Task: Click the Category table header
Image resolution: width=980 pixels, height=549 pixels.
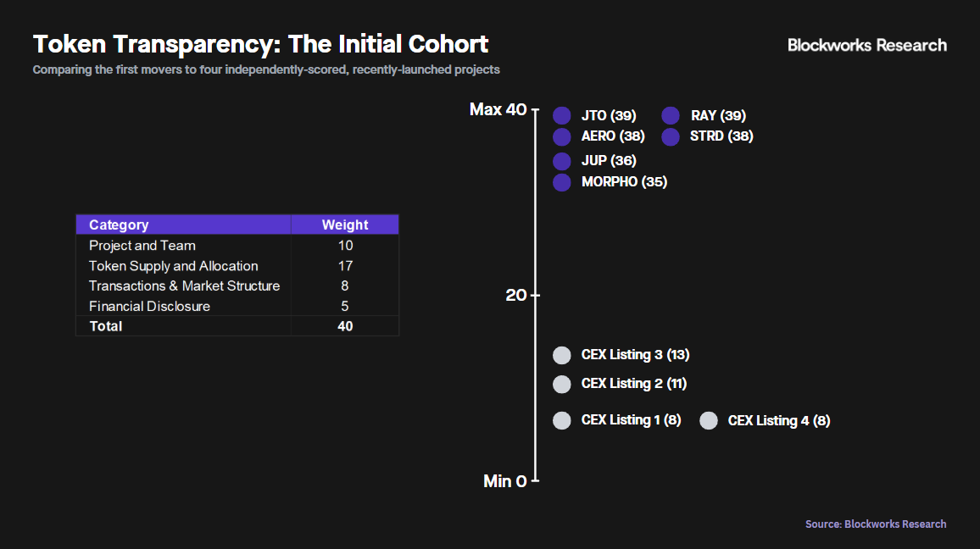Action: pyautogui.click(x=119, y=225)
